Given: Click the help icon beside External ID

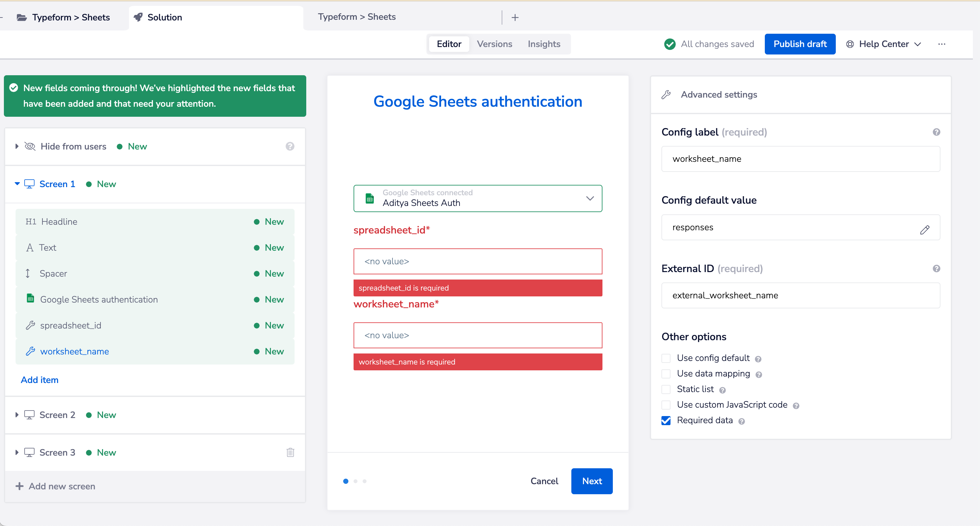Looking at the screenshot, I should (936, 269).
